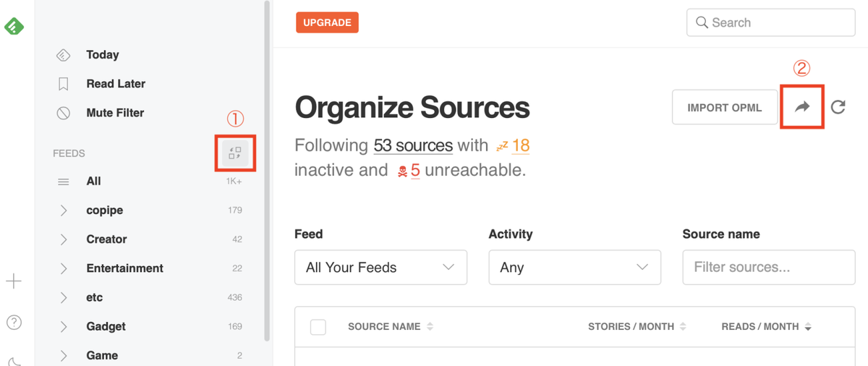
Task: Refresh the Organize Sources list
Action: 838,107
